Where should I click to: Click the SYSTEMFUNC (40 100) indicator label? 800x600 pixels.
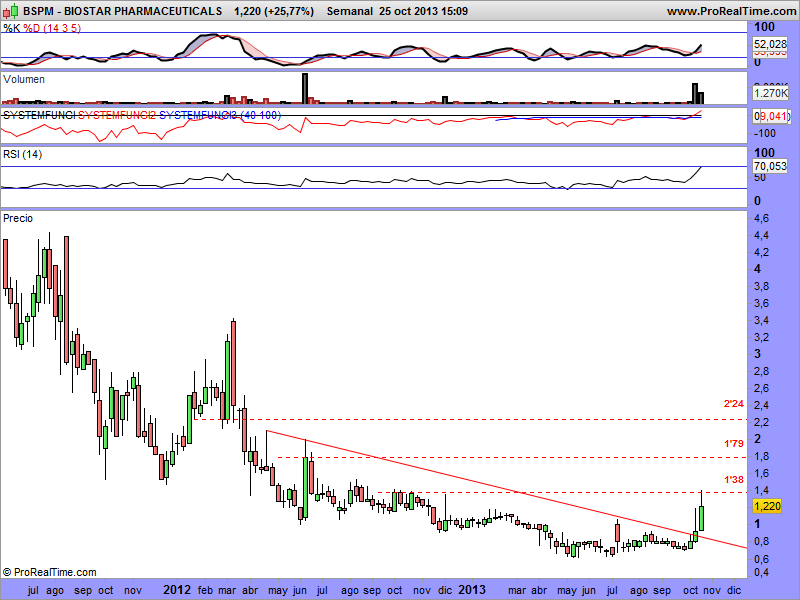pos(142,115)
